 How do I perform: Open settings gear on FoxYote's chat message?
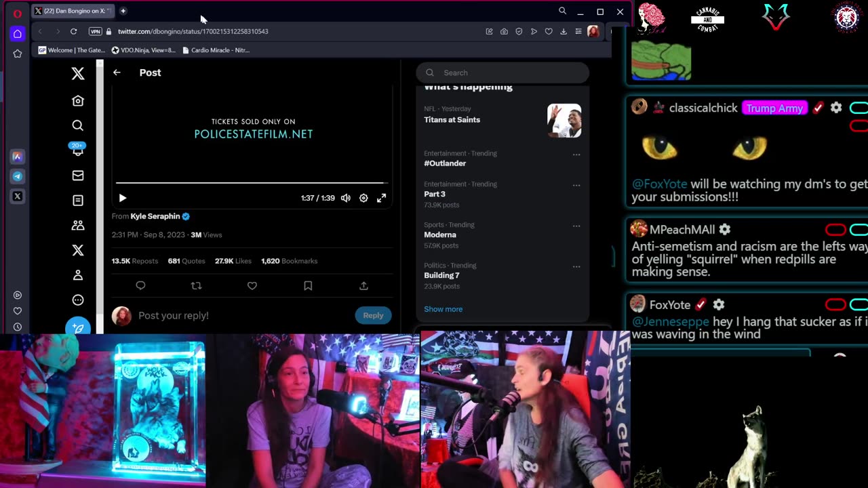pos(719,305)
